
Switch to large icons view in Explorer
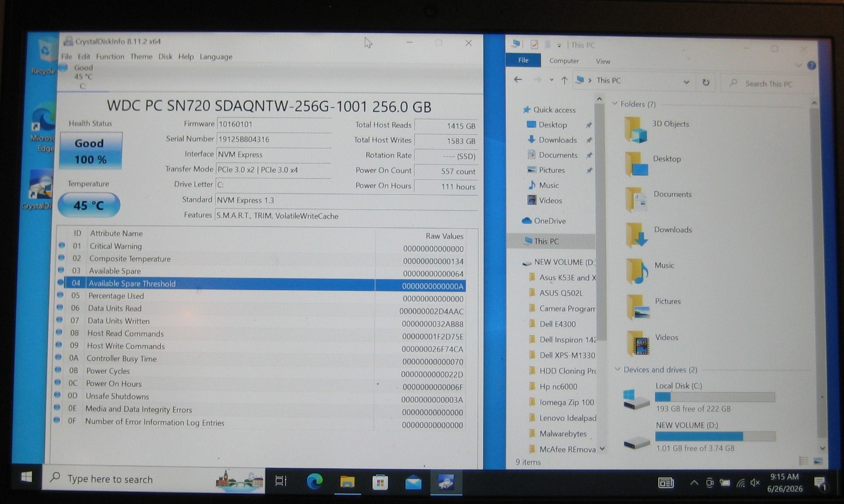818,461
